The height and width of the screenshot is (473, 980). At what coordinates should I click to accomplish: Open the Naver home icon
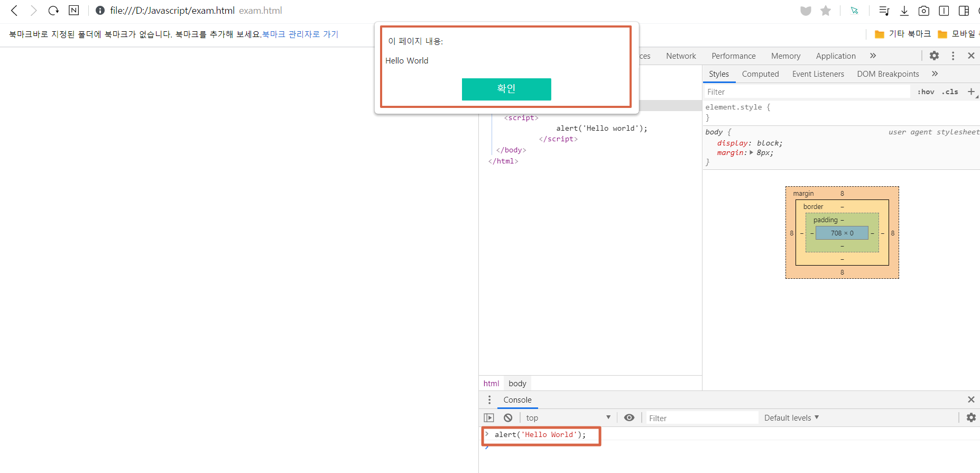tap(74, 11)
